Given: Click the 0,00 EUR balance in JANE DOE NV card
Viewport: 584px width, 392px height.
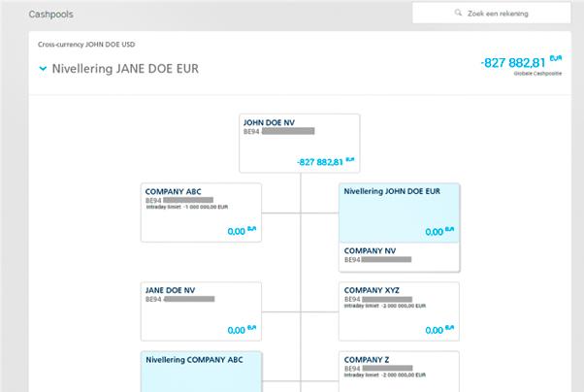Looking at the screenshot, I should [237, 330].
